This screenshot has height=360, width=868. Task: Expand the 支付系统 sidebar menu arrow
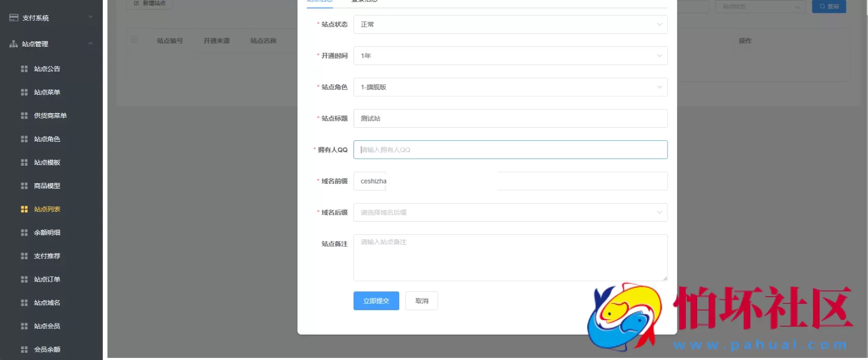click(90, 17)
